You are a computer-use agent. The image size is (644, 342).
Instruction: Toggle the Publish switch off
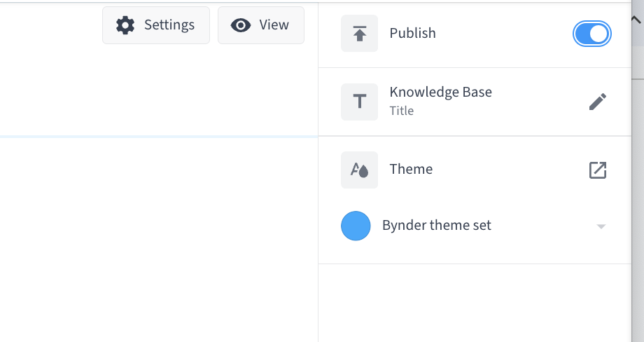pos(591,34)
